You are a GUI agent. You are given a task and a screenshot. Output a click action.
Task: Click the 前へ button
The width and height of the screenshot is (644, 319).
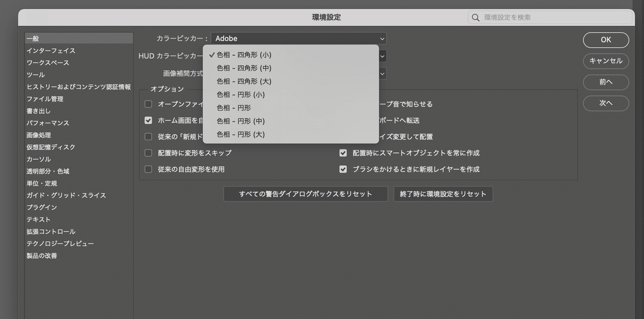point(606,82)
